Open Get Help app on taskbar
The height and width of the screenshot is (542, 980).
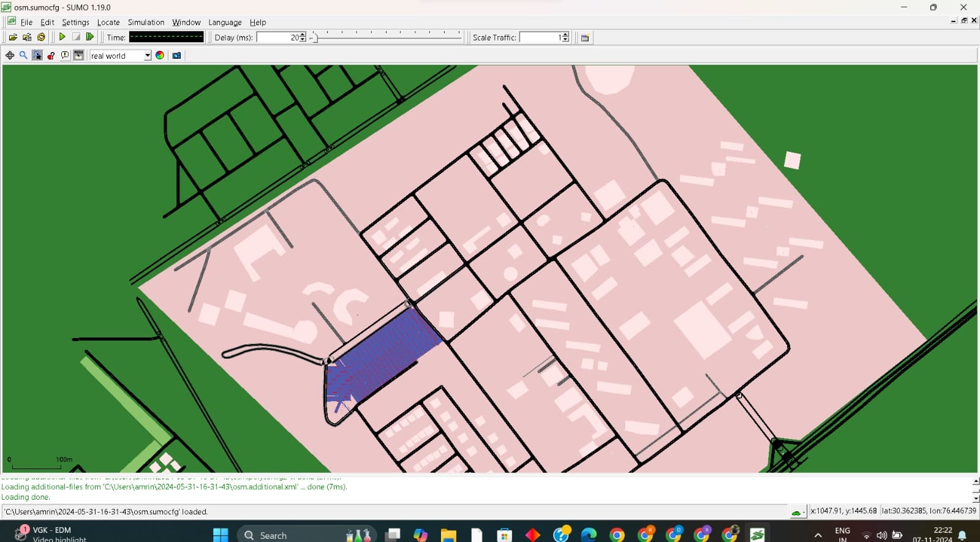click(561, 535)
